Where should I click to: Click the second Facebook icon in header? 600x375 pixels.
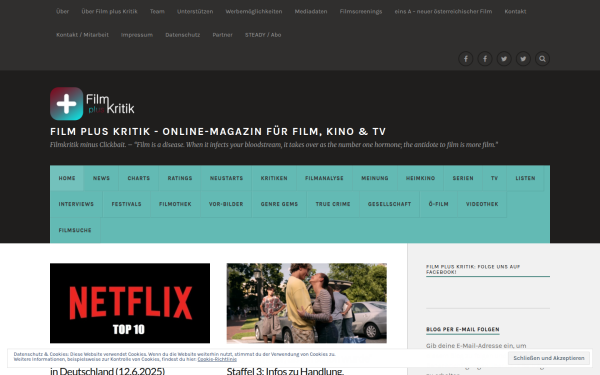(485, 59)
